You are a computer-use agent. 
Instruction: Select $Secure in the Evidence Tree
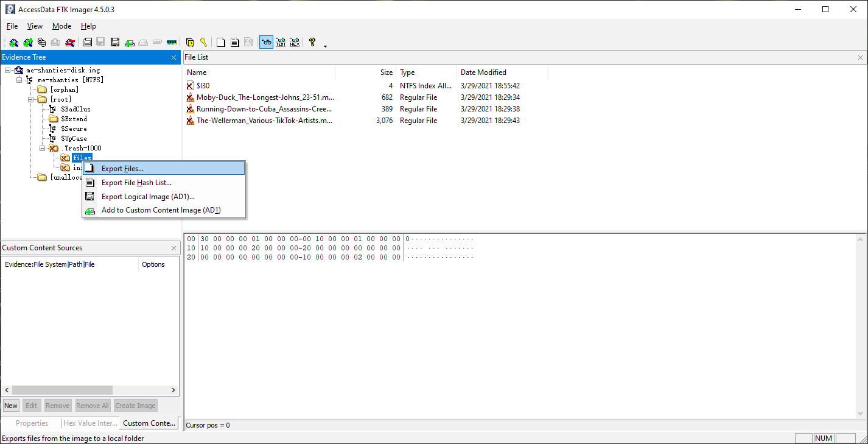[x=74, y=129]
